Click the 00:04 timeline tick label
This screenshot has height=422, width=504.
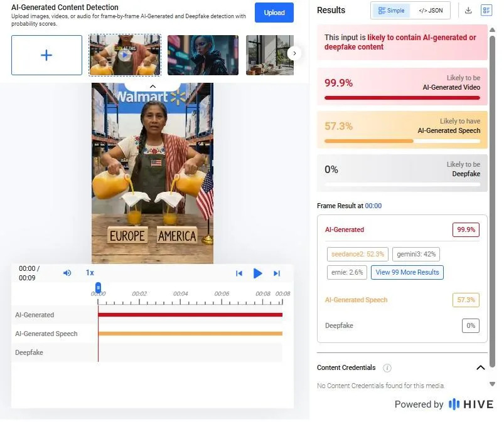click(180, 293)
